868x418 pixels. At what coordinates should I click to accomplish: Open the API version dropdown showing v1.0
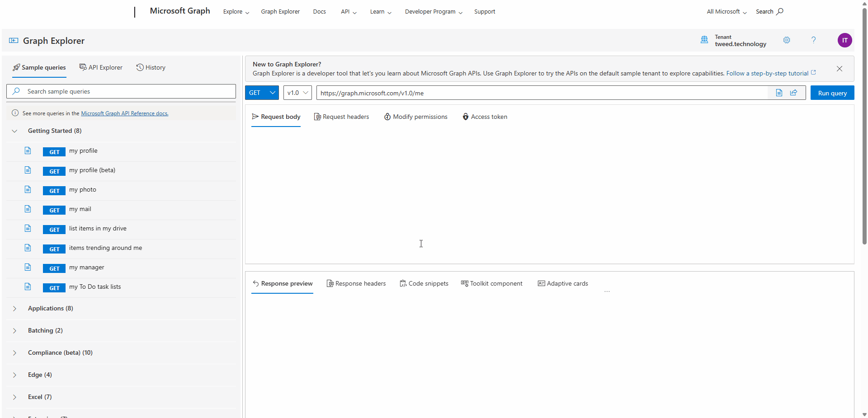tap(297, 93)
